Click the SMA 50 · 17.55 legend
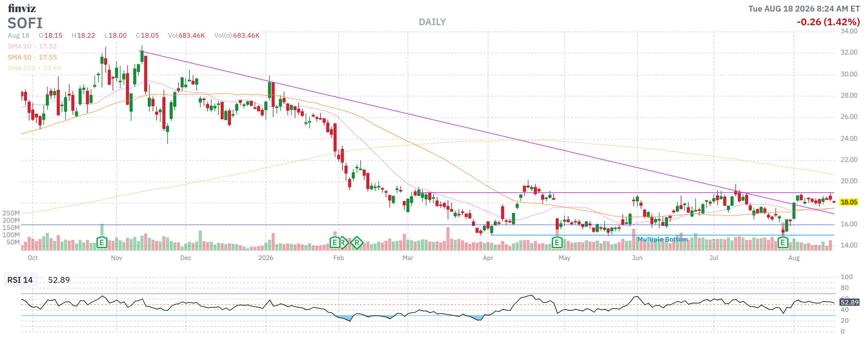The width and height of the screenshot is (868, 341). click(x=32, y=57)
